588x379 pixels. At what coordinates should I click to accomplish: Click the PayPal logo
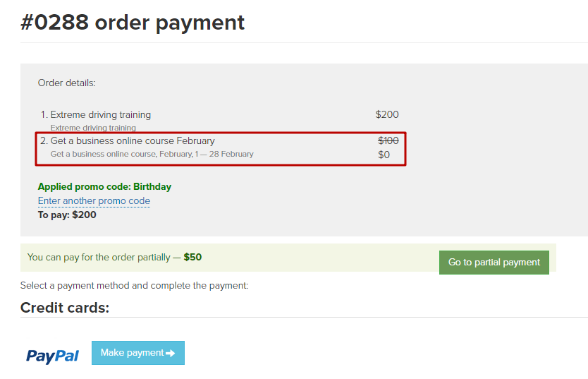pos(52,355)
